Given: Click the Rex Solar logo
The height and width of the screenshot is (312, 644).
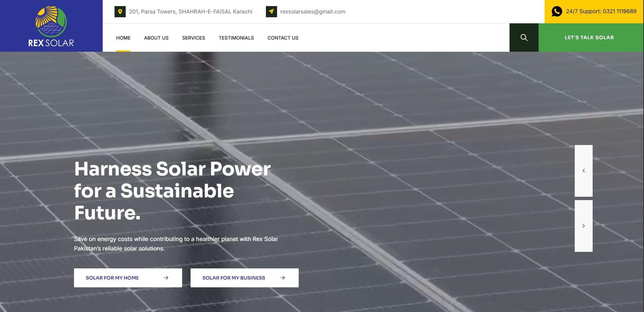Looking at the screenshot, I should (x=51, y=26).
